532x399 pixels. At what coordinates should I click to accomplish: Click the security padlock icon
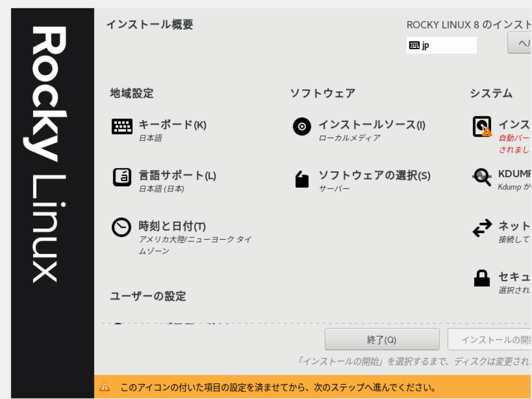pyautogui.click(x=482, y=278)
